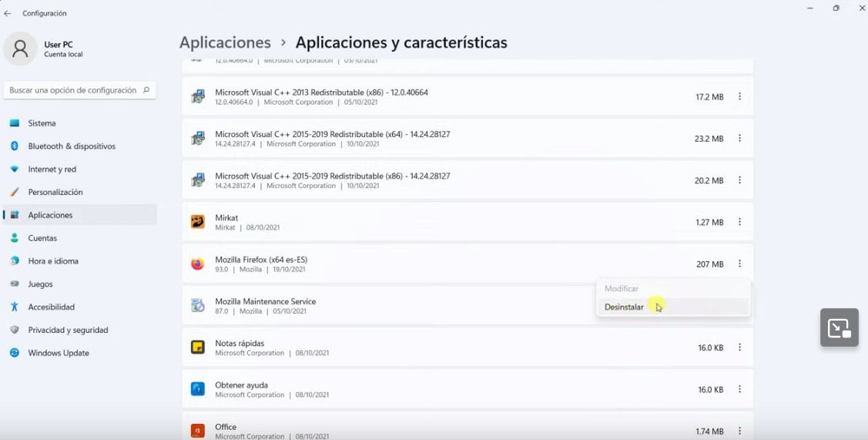The image size is (868, 440).
Task: Open Hora e idioma settings
Action: click(80, 261)
